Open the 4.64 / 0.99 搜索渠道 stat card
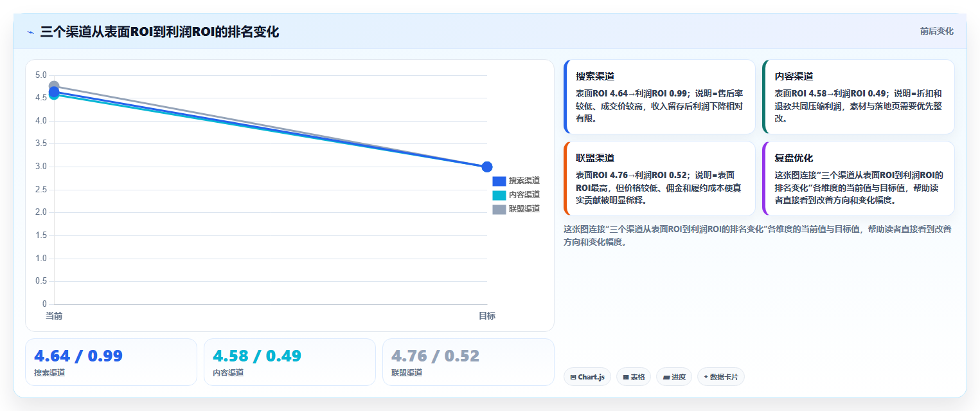980x411 pixels. (x=111, y=362)
